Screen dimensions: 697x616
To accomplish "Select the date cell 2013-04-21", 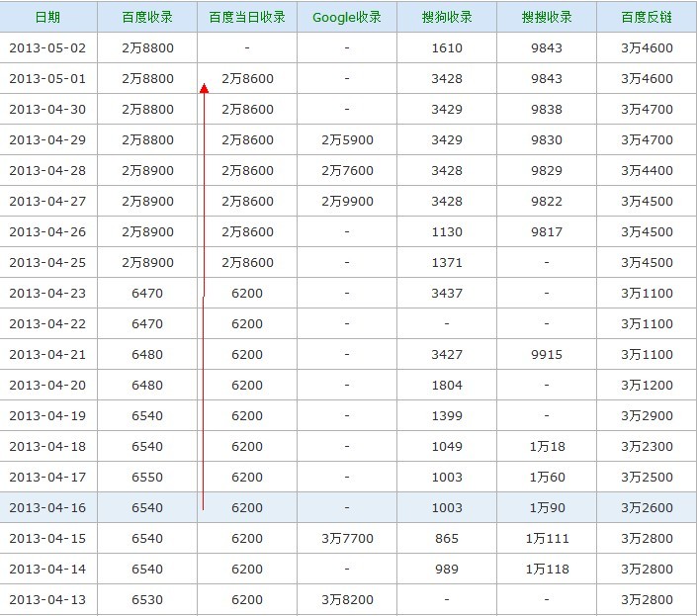I will click(x=47, y=354).
